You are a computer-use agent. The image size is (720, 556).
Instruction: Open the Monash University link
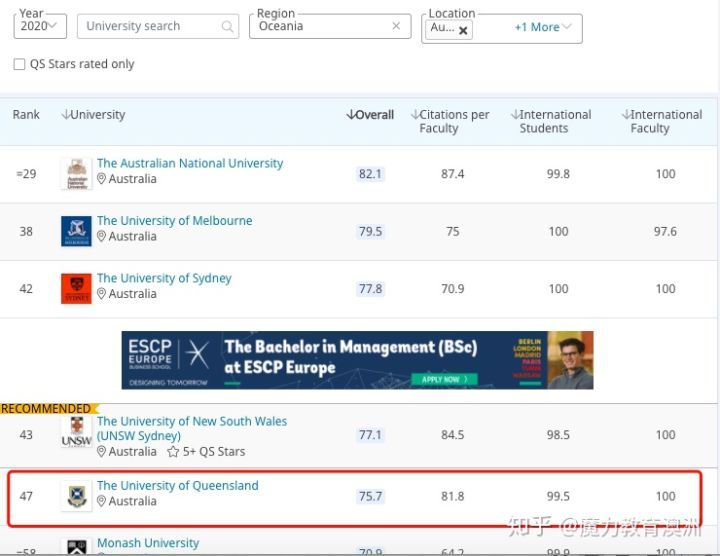coord(148,543)
